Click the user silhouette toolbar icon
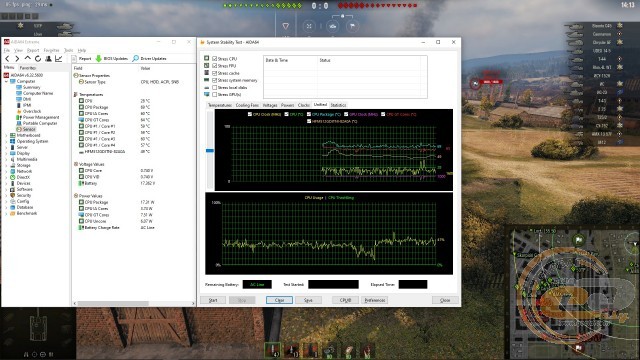640x360 pixels. pyautogui.click(x=48, y=59)
